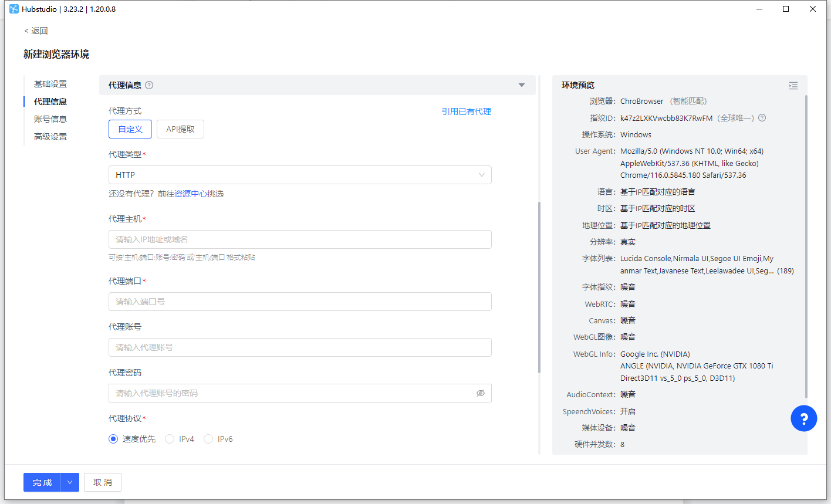Click the 基于IP匹配对应的地理位置 value

pyautogui.click(x=666, y=225)
